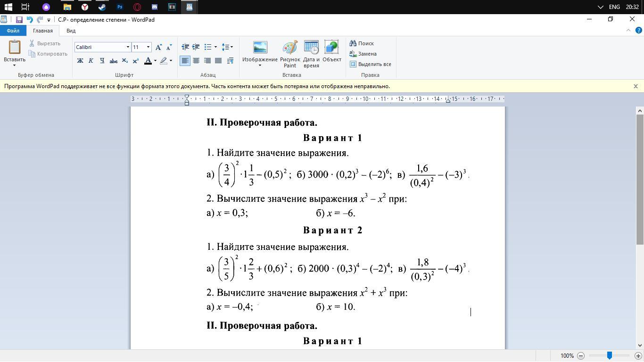The width and height of the screenshot is (644, 362).
Task: Open Opera browser from the taskbar
Action: (137, 7)
